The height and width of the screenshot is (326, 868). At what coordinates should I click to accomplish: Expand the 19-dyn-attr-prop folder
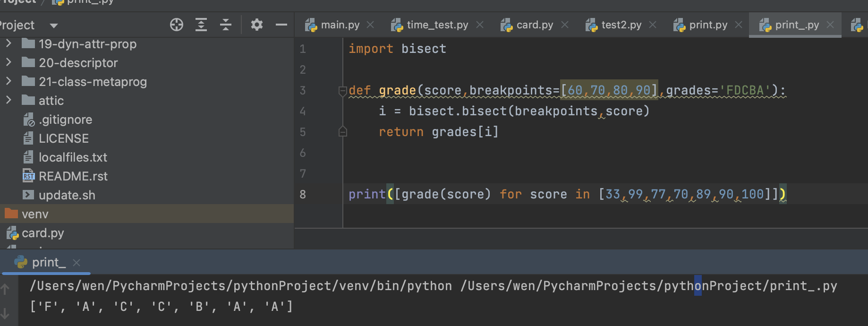coord(9,43)
